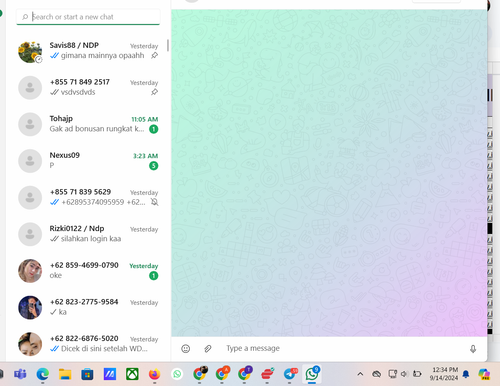The height and width of the screenshot is (386, 500).
Task: Open Chrome with photo profile badge
Action: coord(200,373)
